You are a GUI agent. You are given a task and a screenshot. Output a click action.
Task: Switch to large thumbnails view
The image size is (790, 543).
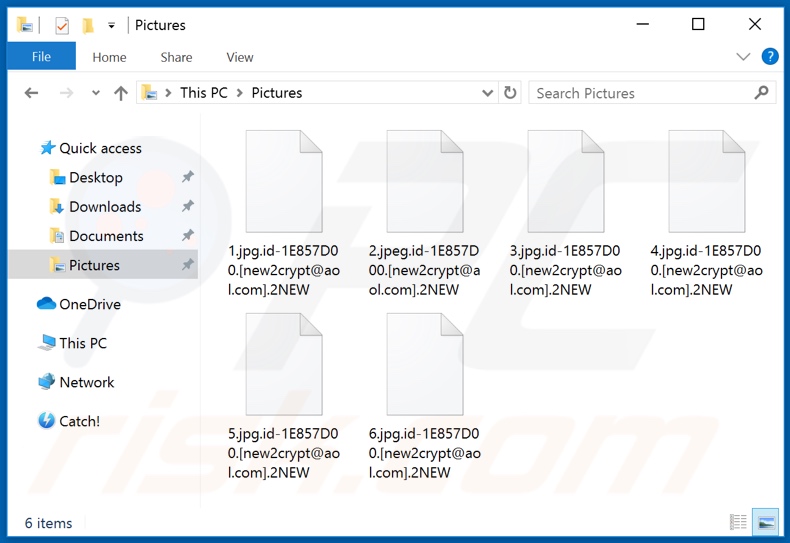766,522
